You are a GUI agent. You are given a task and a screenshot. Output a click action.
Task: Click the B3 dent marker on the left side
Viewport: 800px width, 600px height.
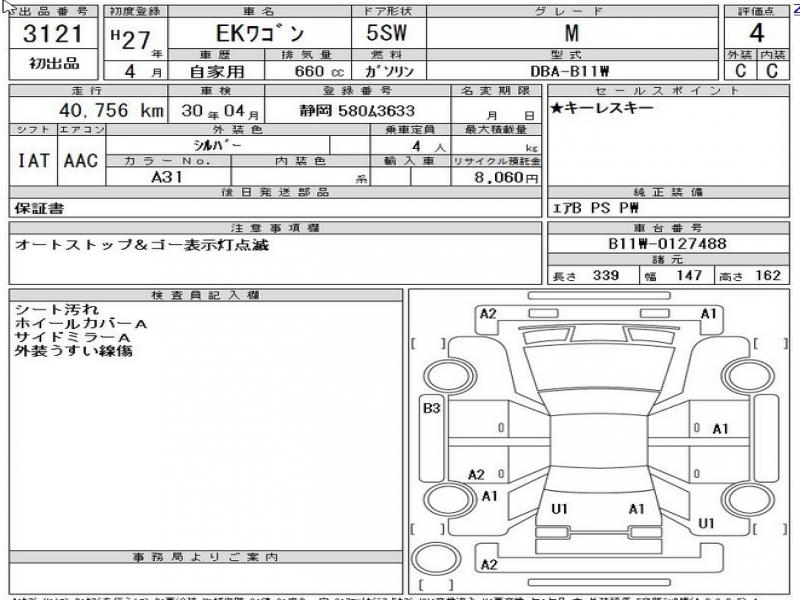tap(433, 408)
